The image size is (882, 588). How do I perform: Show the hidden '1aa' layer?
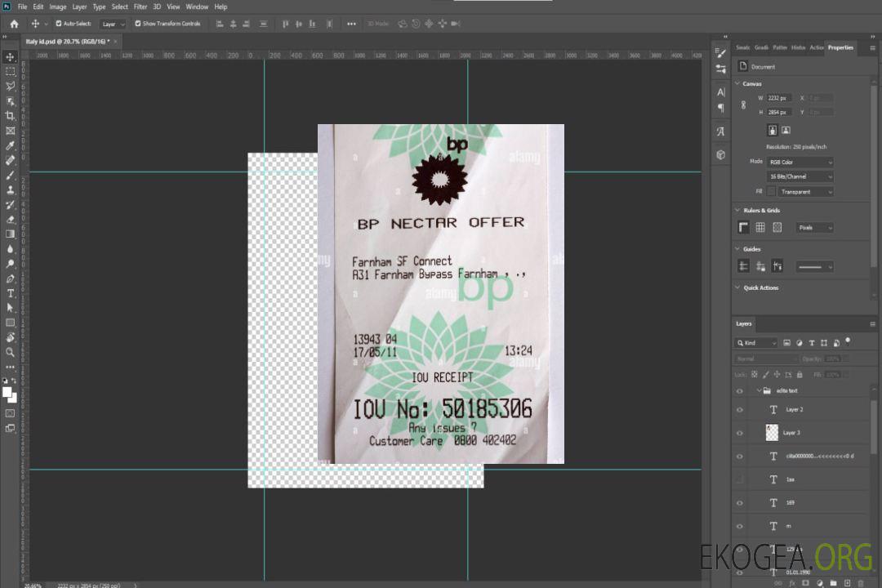coord(740,479)
